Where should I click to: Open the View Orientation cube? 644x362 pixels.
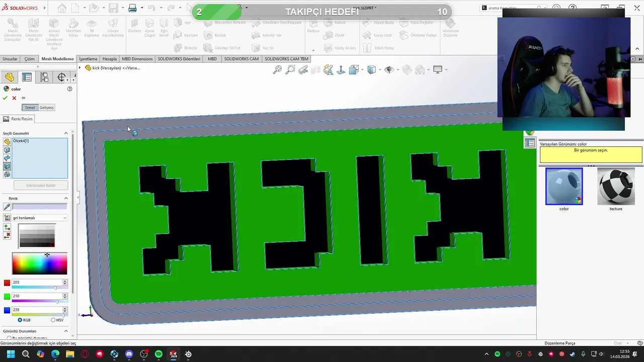(353, 70)
